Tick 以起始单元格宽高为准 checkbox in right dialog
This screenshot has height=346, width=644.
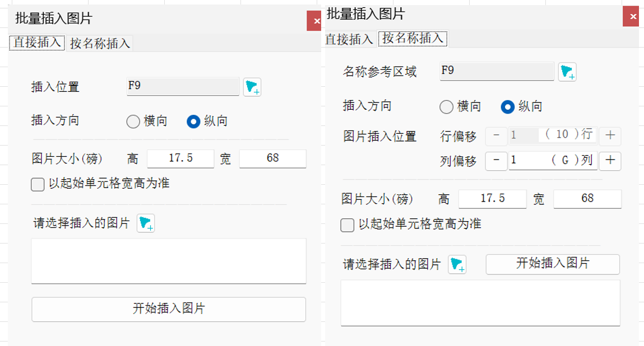(x=348, y=225)
